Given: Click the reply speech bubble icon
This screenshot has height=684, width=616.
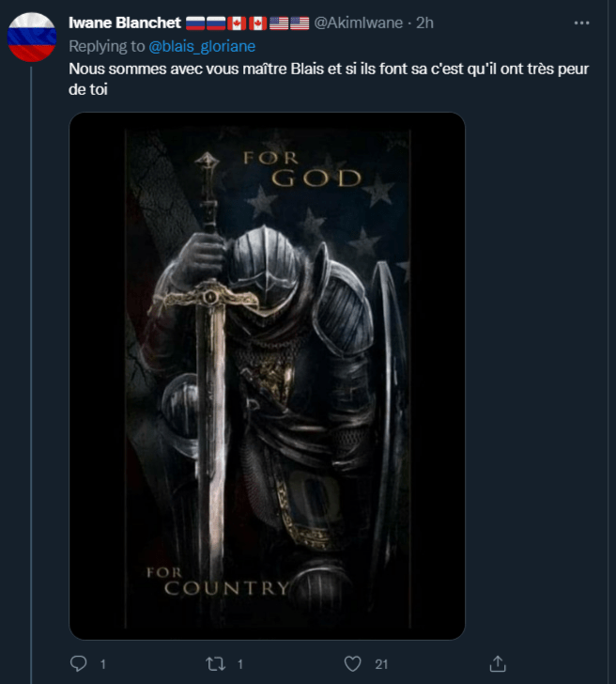Looking at the screenshot, I should [x=79, y=663].
